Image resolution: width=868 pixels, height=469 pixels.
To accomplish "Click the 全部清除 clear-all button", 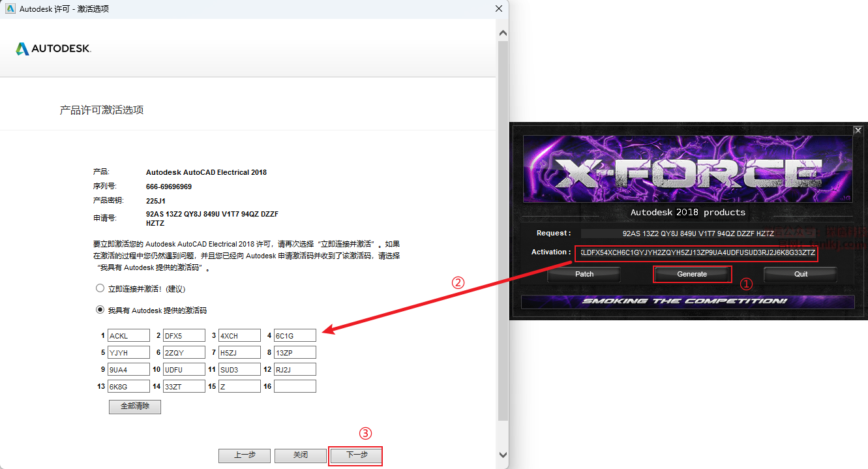I will (135, 406).
